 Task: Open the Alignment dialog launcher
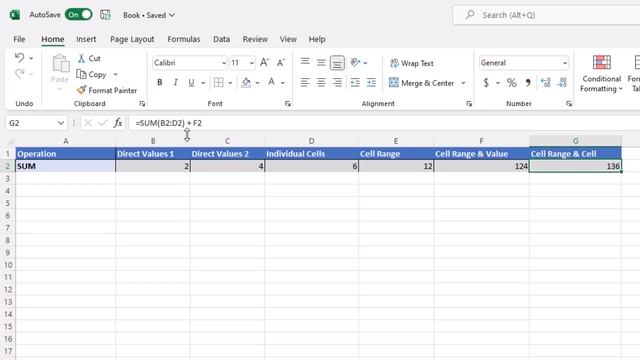(469, 104)
